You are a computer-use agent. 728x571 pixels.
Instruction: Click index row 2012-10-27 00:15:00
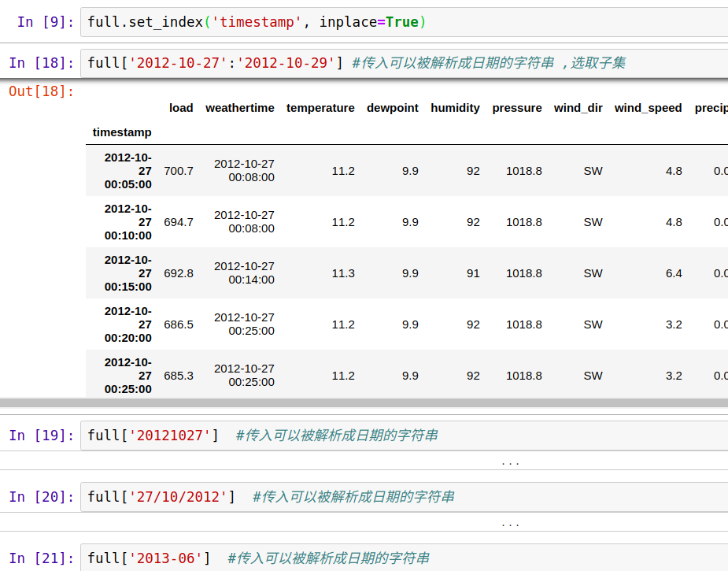click(128, 273)
